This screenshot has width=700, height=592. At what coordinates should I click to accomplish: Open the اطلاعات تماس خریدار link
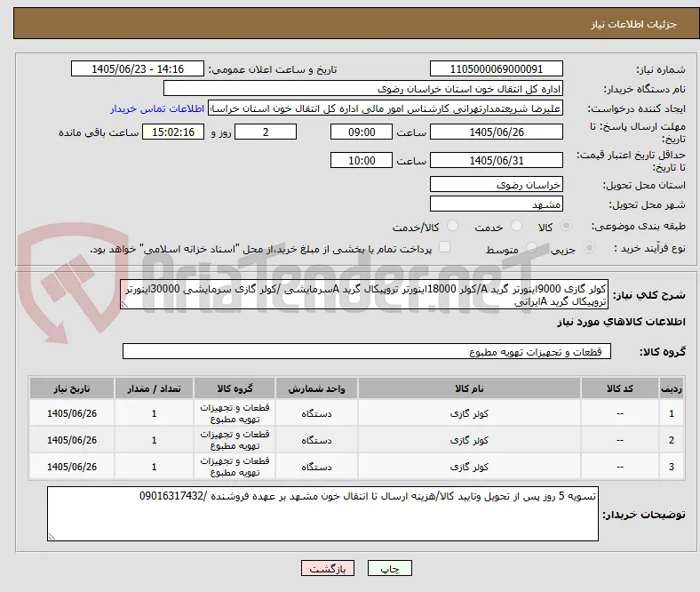coord(157,108)
